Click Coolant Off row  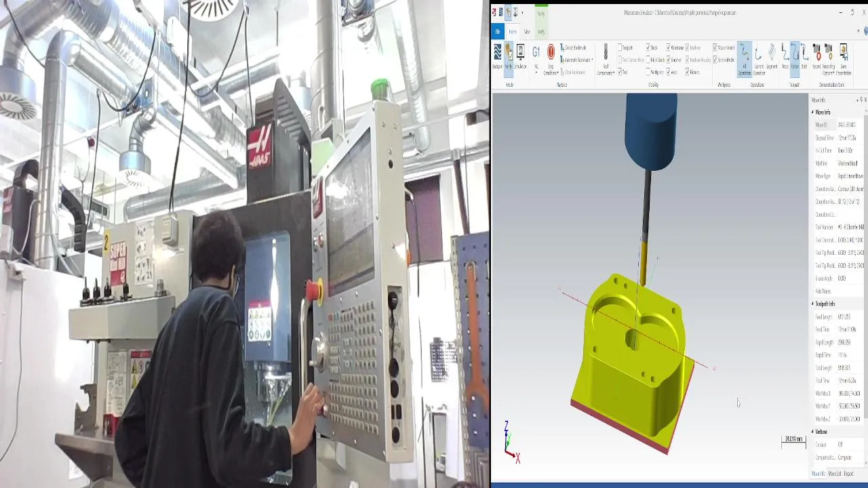tap(839, 445)
